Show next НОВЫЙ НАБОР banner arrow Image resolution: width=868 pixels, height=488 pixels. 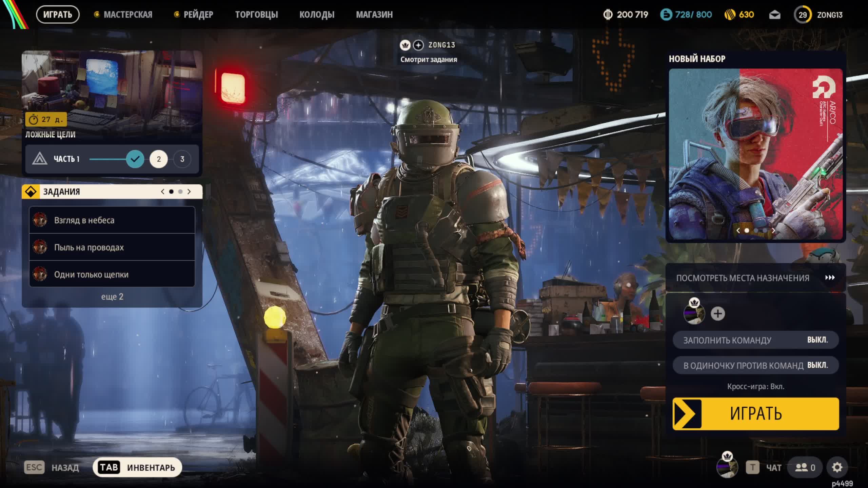(773, 230)
